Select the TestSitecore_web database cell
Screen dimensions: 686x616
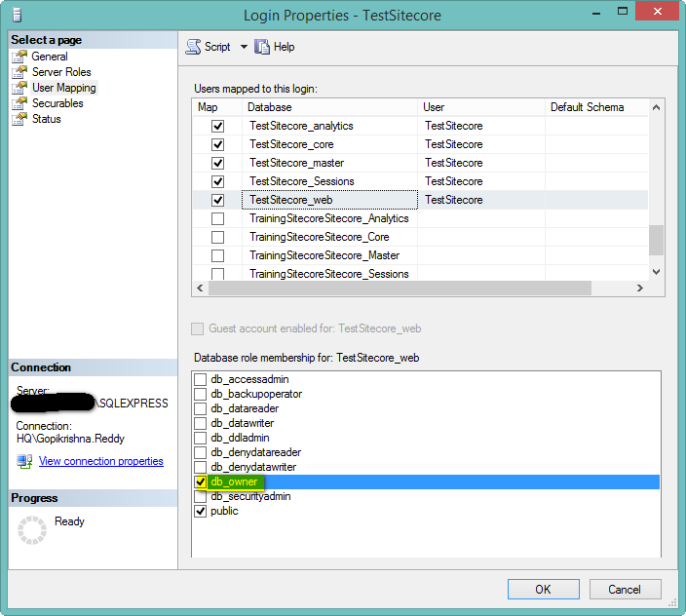coord(329,200)
